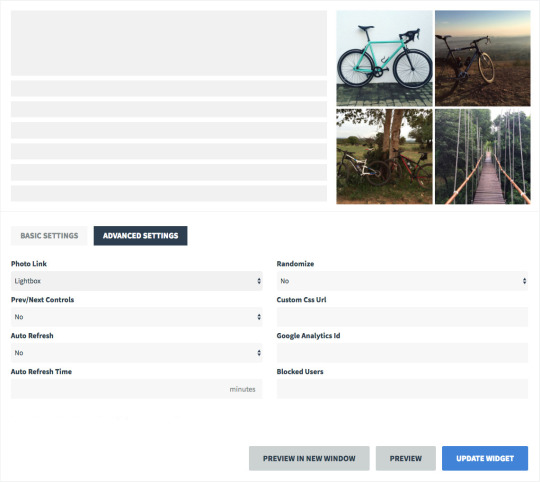Select the Advanced Settings tab
This screenshot has height=482, width=540.
[x=141, y=236]
